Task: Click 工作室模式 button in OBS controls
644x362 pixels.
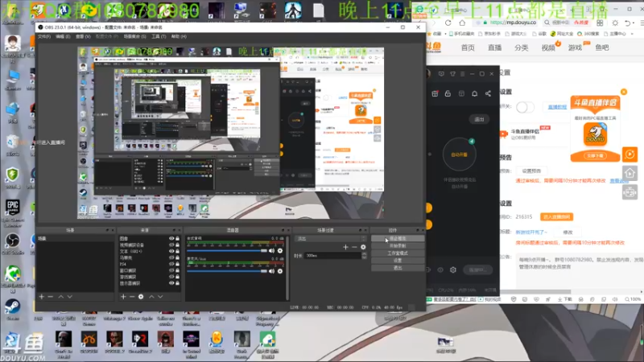Action: (398, 253)
